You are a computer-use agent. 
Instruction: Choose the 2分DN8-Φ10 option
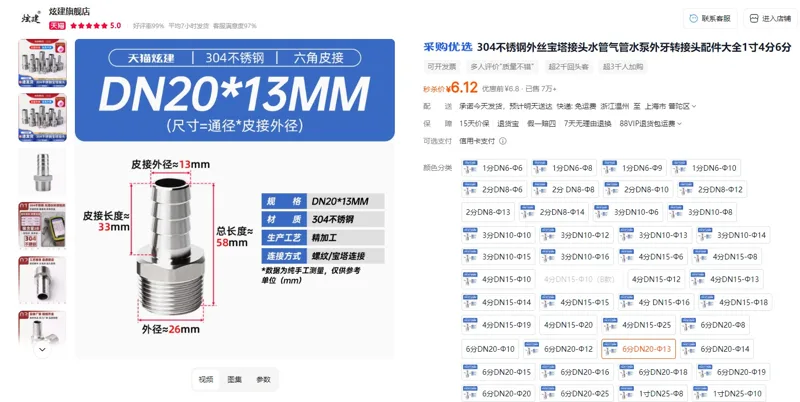[x=638, y=189]
